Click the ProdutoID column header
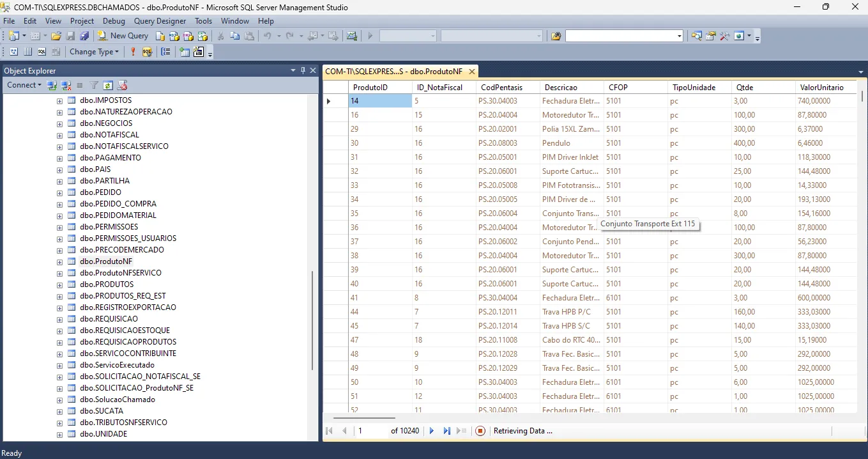Screen dimensions: 868x459 pos(380,87)
